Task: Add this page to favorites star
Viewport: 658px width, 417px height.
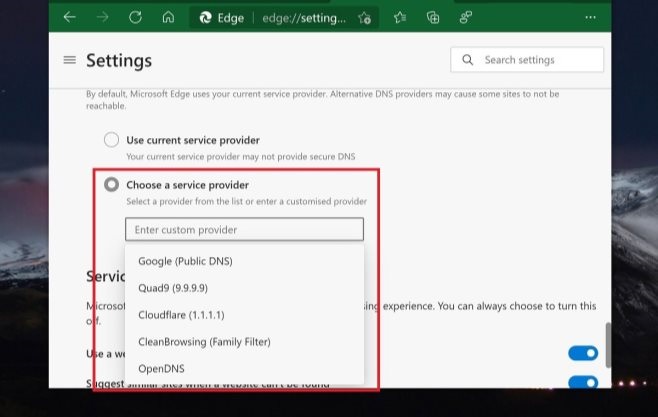Action: coord(365,17)
